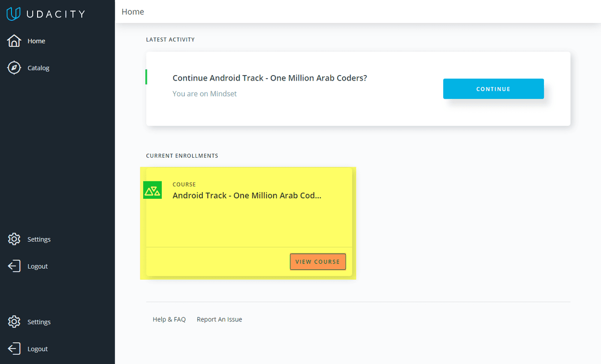Open the Catalog compass icon
Image resolution: width=601 pixels, height=364 pixels.
[x=14, y=68]
